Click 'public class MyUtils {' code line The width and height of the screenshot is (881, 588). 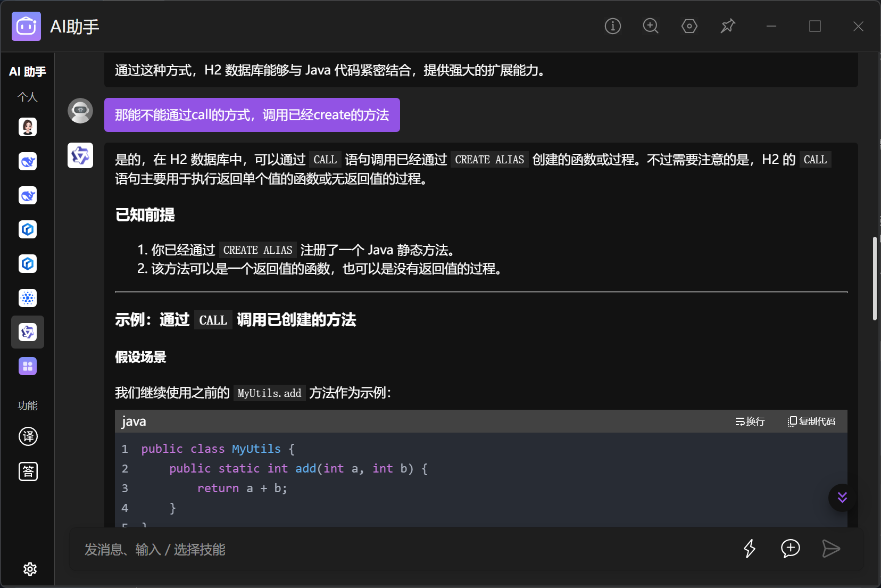[218, 449]
